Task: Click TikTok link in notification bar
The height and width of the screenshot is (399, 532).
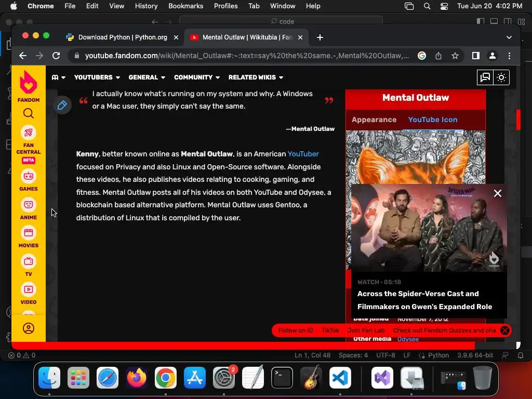Action: 330,330
